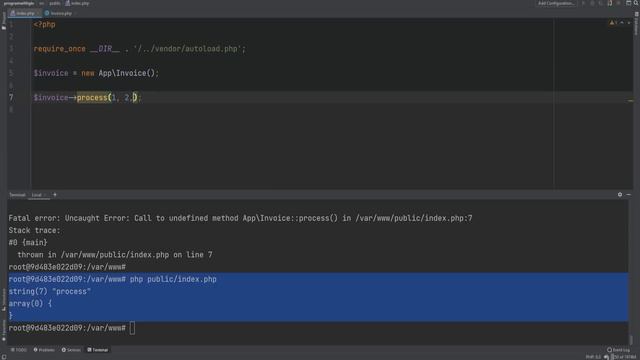
Task: Click the Search Everywhere magnifier icon
Action: click(636, 3)
